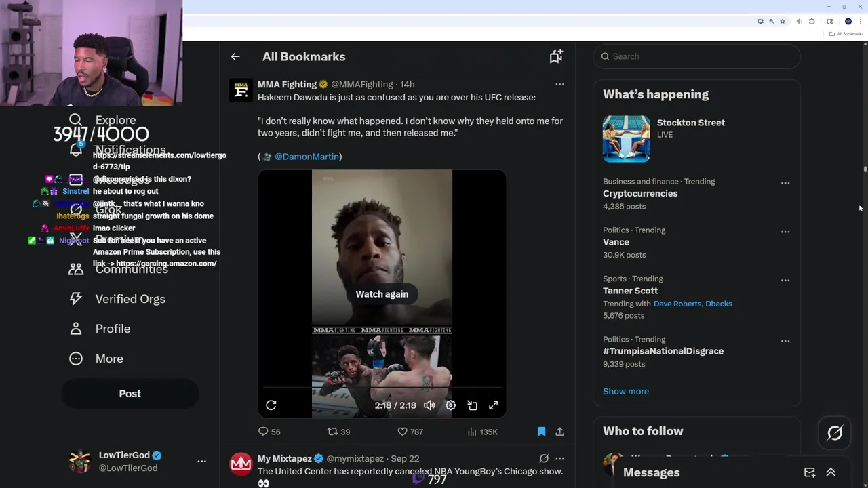Open video settings gear icon
868x488 pixels.
pyautogui.click(x=451, y=405)
